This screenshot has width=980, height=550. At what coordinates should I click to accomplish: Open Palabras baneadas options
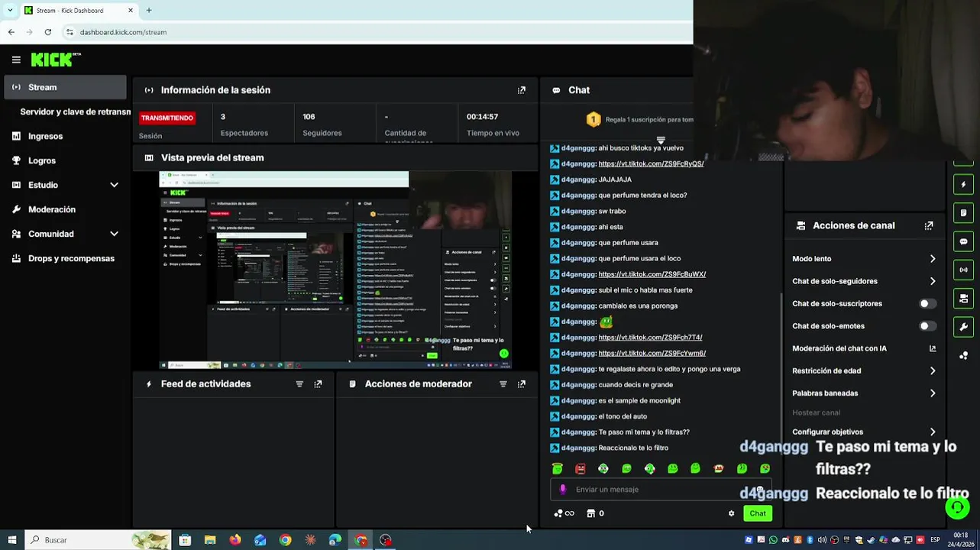click(x=864, y=393)
